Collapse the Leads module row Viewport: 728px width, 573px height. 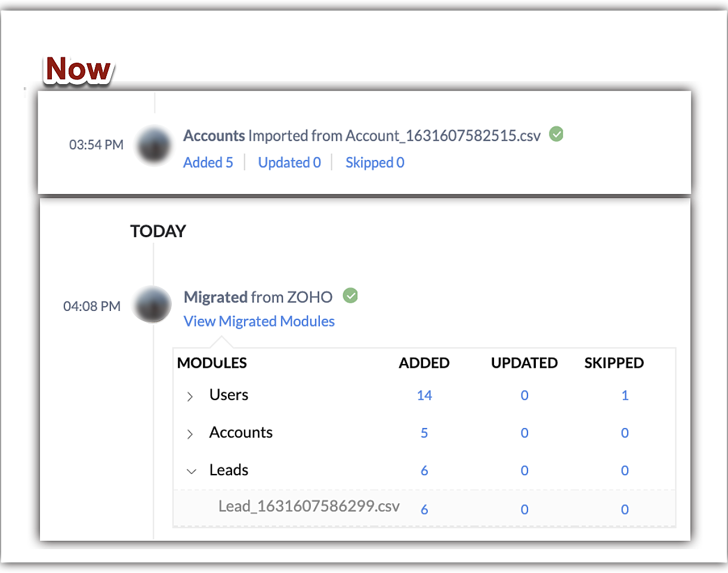tap(191, 472)
